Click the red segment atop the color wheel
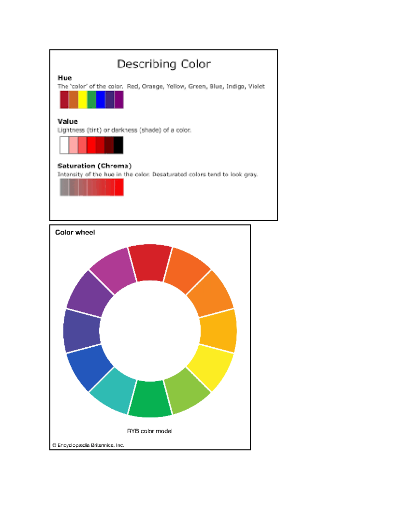 point(150,262)
